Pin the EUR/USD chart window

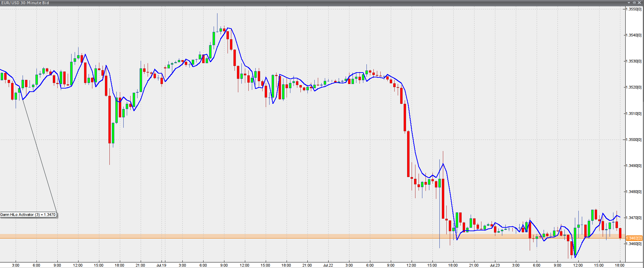pyautogui.click(x=634, y=3)
